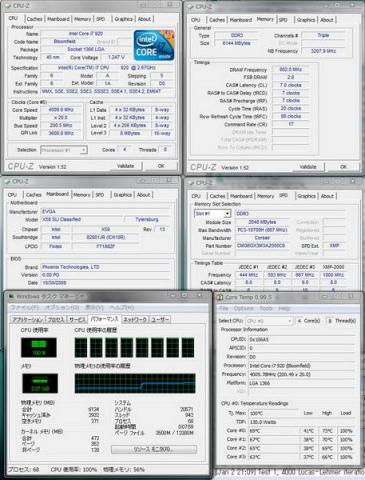Select the Mainboard tab in the CPU-Z SPD window
365x480 pixels.
(241, 196)
